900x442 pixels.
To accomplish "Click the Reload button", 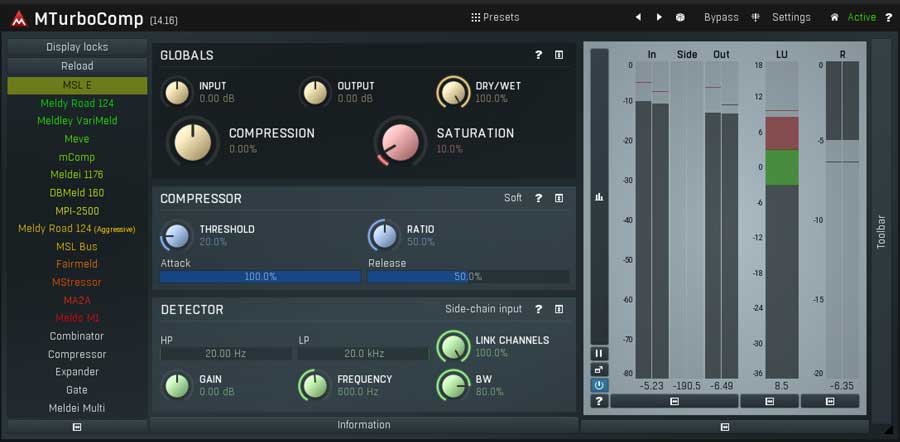I will [77, 66].
